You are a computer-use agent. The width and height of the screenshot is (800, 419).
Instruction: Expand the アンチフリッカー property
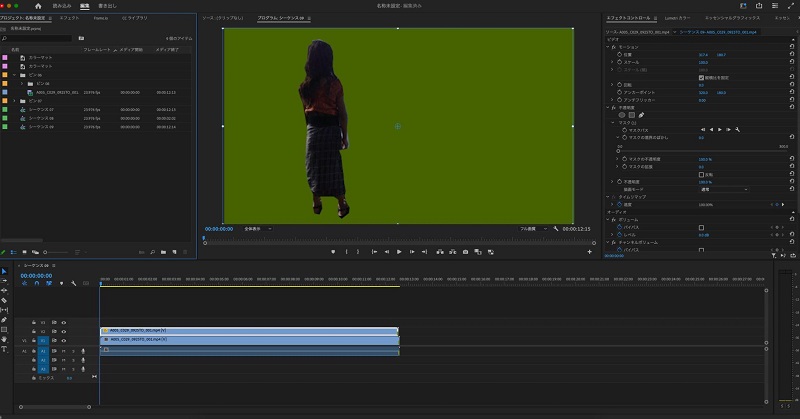coord(612,100)
